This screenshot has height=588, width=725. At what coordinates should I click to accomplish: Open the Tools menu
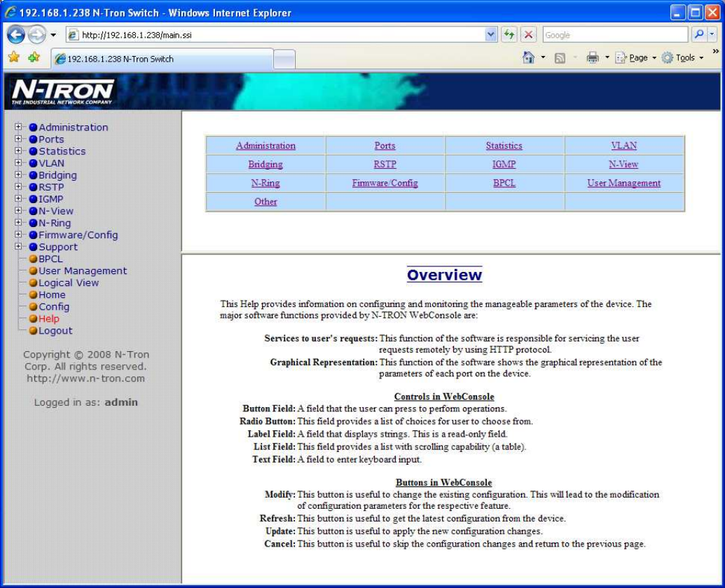tap(682, 58)
